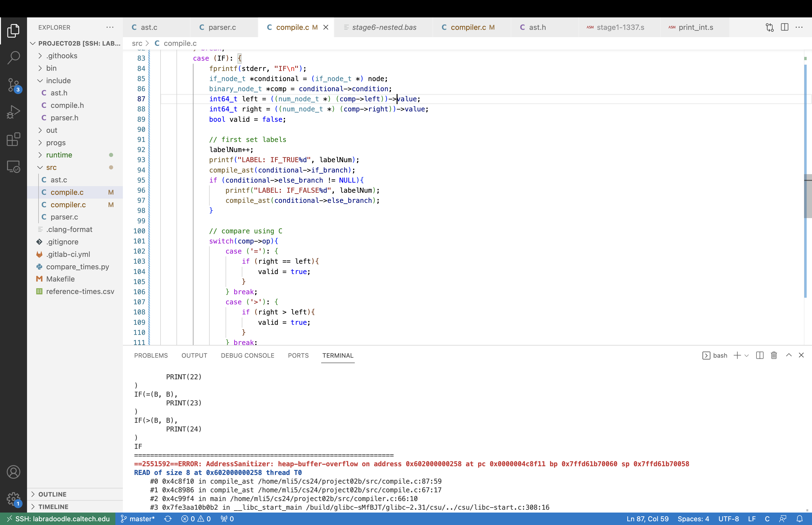The image size is (812, 525).
Task: Maximize terminal panel with the up chevron
Action: click(x=789, y=355)
